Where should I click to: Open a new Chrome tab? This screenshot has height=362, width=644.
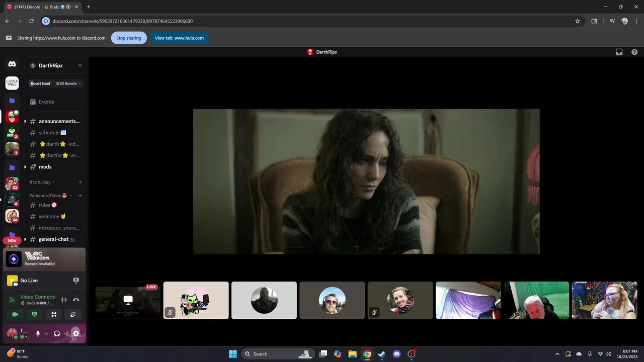(x=89, y=7)
